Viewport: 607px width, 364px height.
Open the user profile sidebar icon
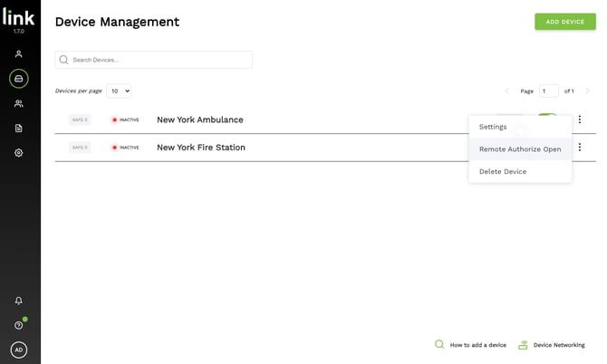point(19,53)
